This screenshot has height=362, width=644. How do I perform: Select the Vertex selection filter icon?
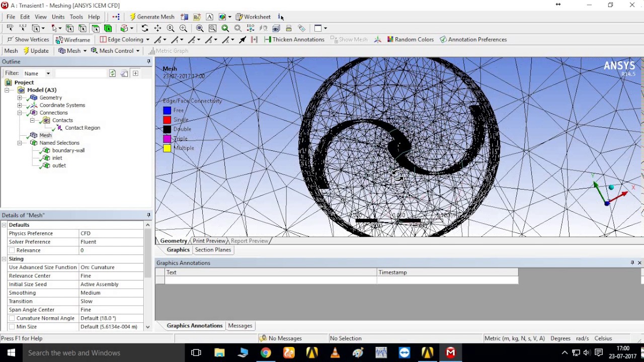tap(69, 28)
